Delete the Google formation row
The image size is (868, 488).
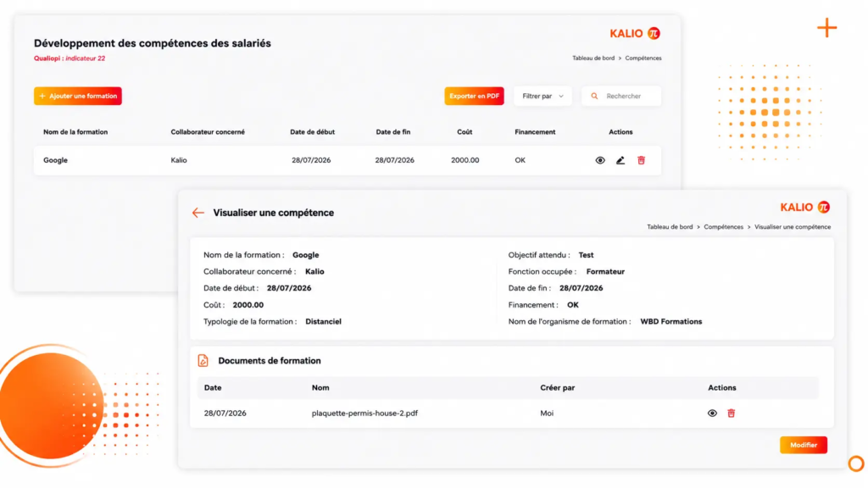[641, 160]
